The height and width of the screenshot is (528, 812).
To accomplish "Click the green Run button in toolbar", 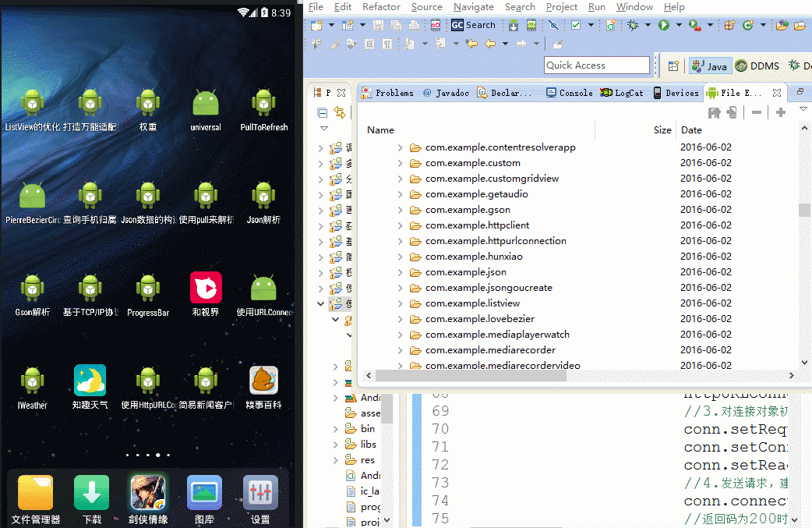I will 664,25.
